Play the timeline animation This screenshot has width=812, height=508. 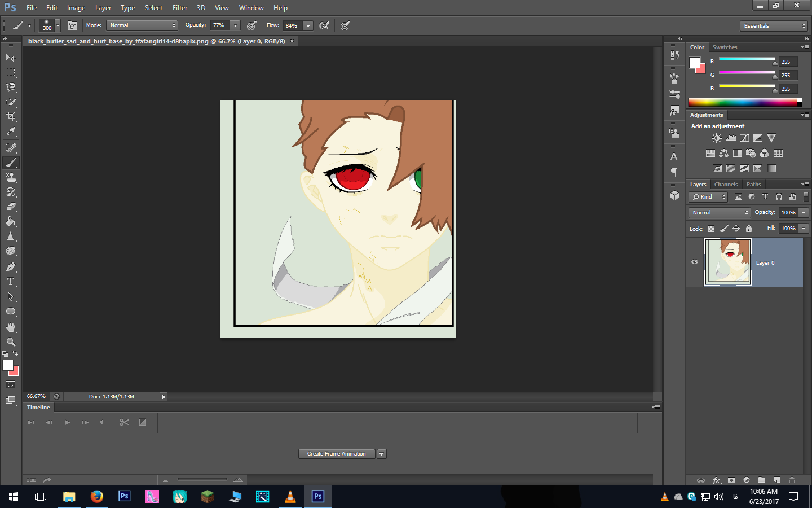[x=67, y=422]
